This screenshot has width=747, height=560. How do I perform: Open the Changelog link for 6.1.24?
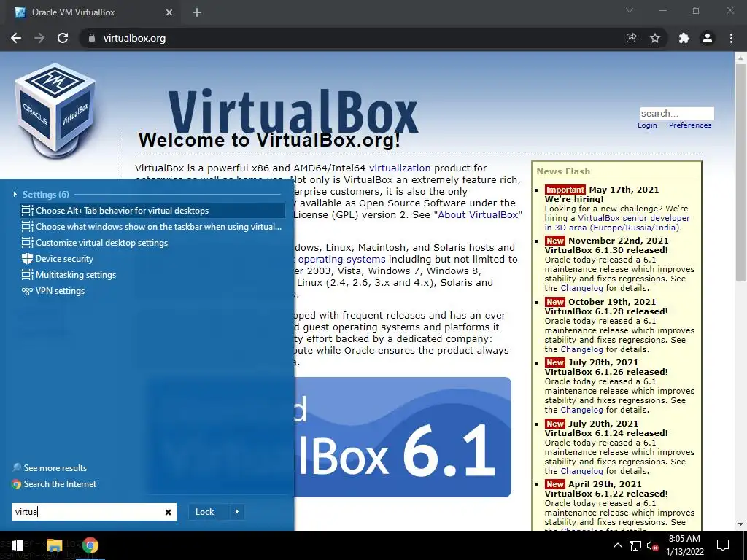[581, 471]
